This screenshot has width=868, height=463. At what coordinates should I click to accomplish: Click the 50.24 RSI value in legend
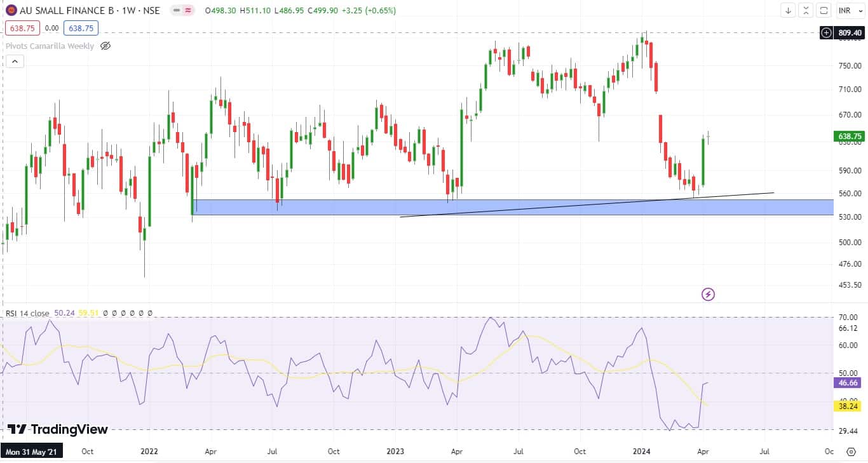pyautogui.click(x=65, y=312)
